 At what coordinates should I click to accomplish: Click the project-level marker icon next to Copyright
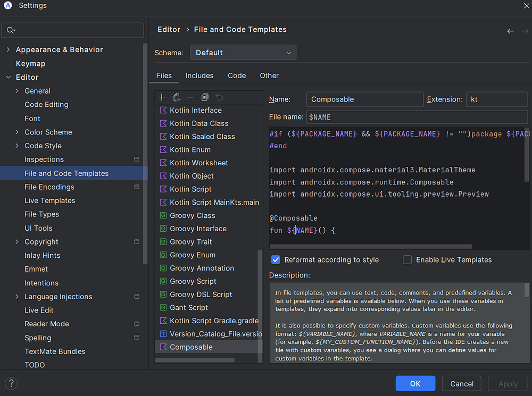pos(137,242)
